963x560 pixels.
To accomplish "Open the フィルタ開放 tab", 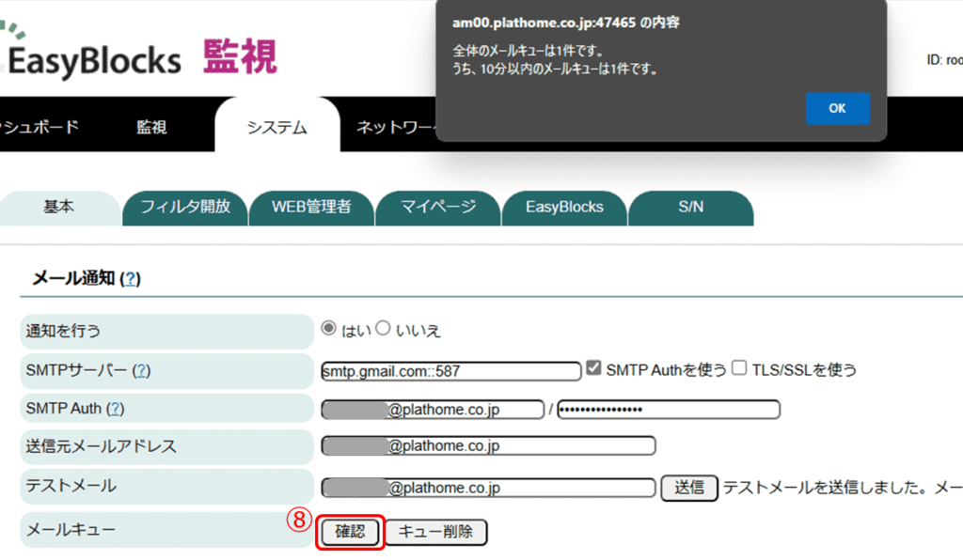I will tap(184, 209).
